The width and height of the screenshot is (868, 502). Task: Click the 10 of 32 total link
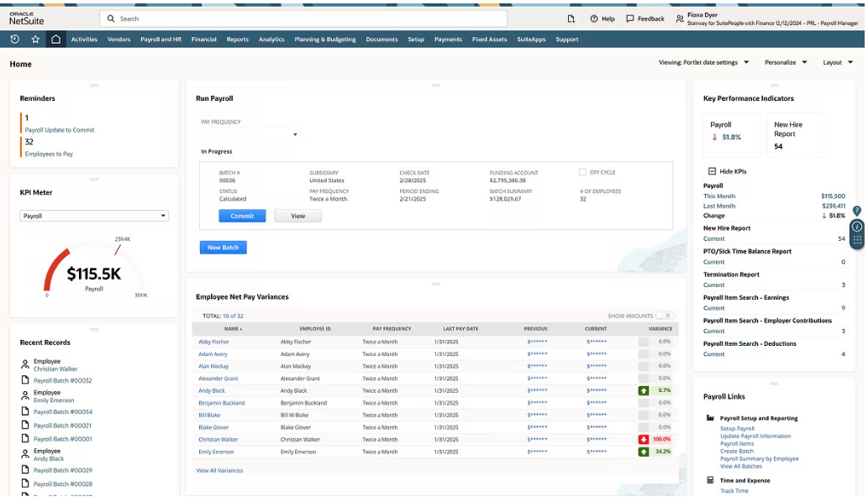click(x=233, y=316)
